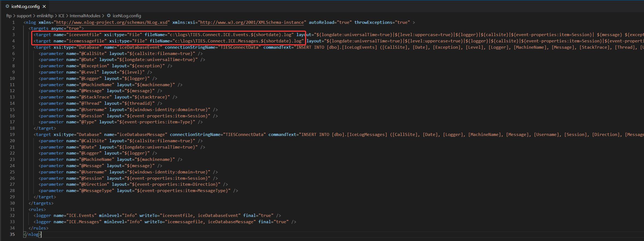Click line number 19 in the gutter
The height and width of the screenshot is (241, 644).
[12, 135]
